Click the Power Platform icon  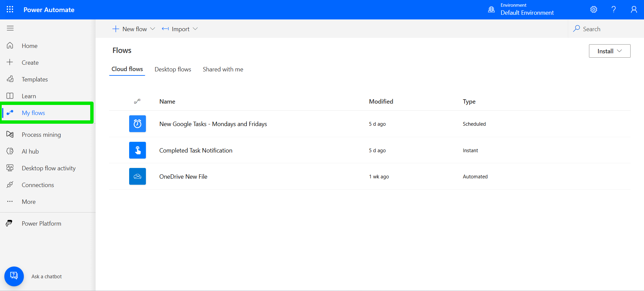tap(9, 223)
